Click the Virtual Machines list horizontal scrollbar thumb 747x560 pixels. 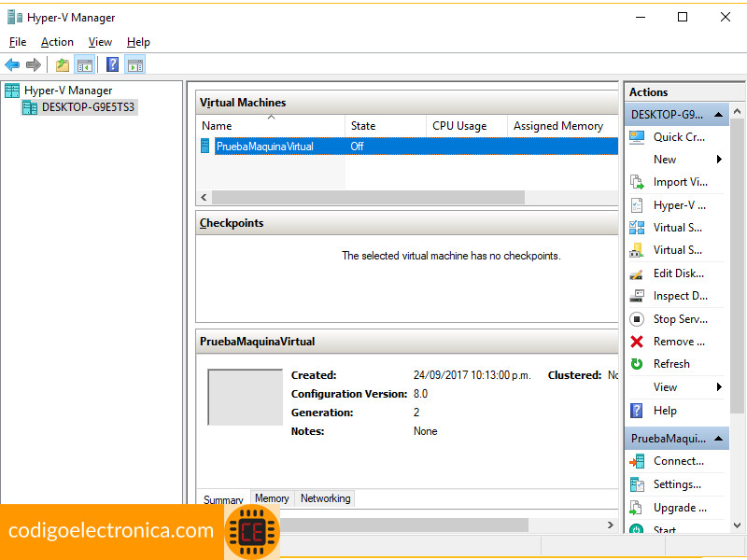pos(368,197)
